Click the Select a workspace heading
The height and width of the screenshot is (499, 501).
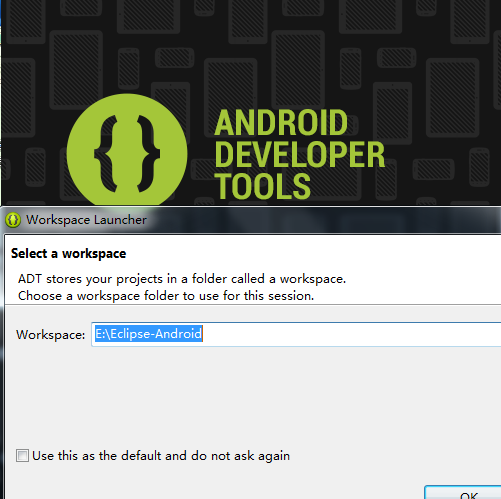coord(68,254)
